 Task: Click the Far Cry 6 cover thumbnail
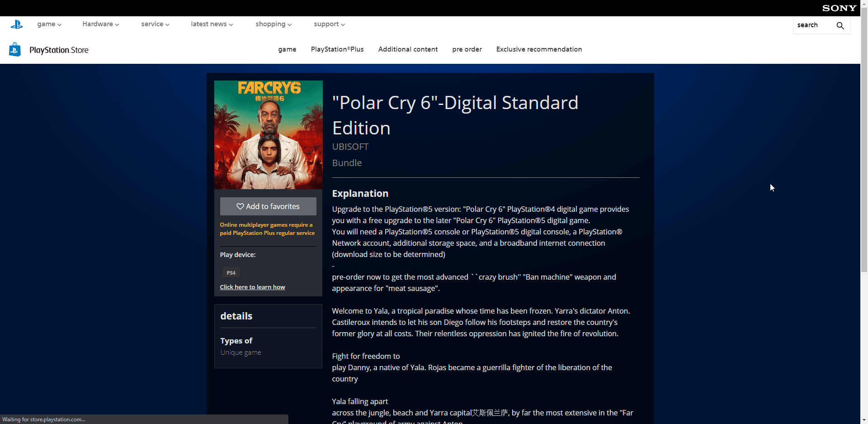268,135
